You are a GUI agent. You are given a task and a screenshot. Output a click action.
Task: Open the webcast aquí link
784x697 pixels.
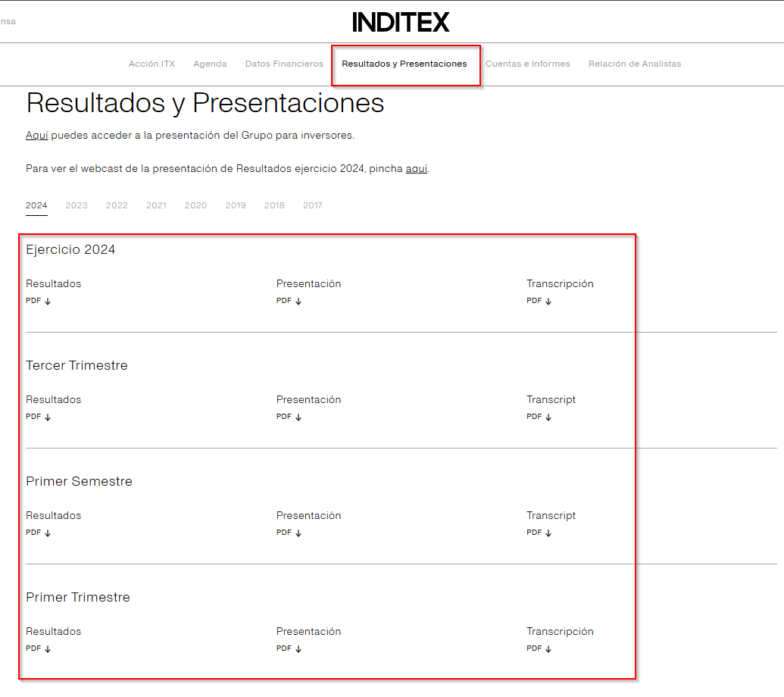(x=417, y=168)
